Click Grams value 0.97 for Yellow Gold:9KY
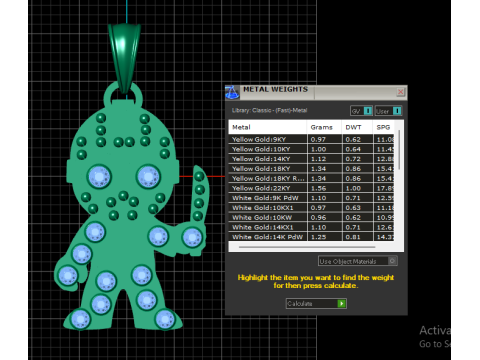This screenshot has width=480, height=360. coord(318,139)
